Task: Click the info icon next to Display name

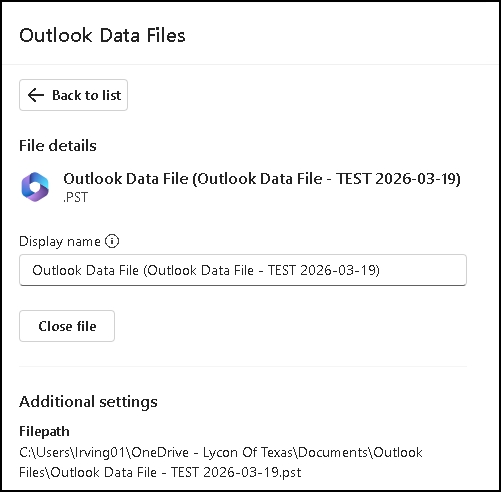Action: (x=112, y=241)
